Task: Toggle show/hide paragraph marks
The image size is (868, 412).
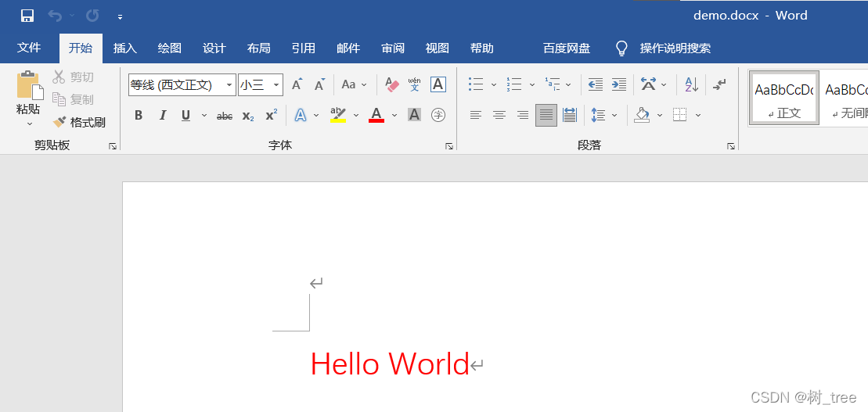Action: (x=719, y=84)
